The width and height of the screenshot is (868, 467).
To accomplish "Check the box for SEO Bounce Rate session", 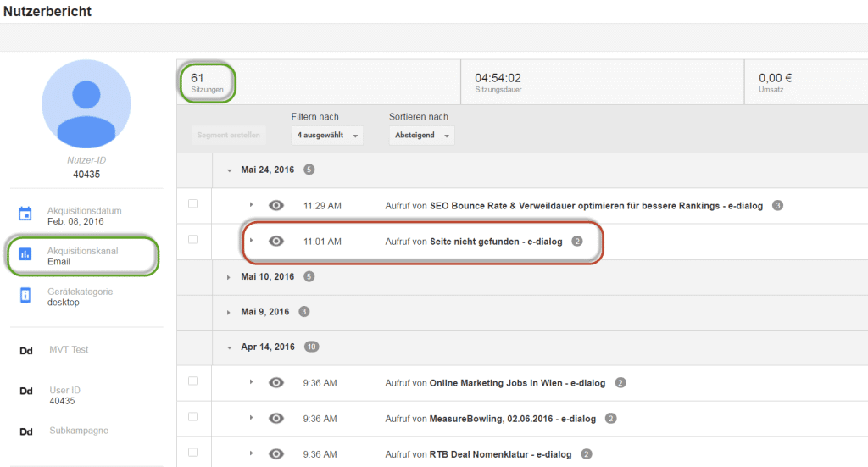I will point(193,203).
